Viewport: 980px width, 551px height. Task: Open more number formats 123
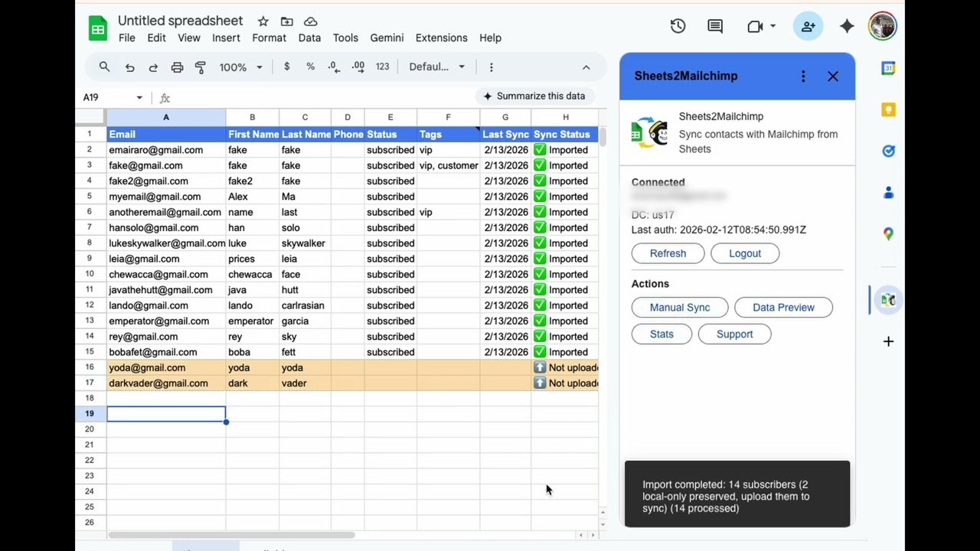(382, 67)
